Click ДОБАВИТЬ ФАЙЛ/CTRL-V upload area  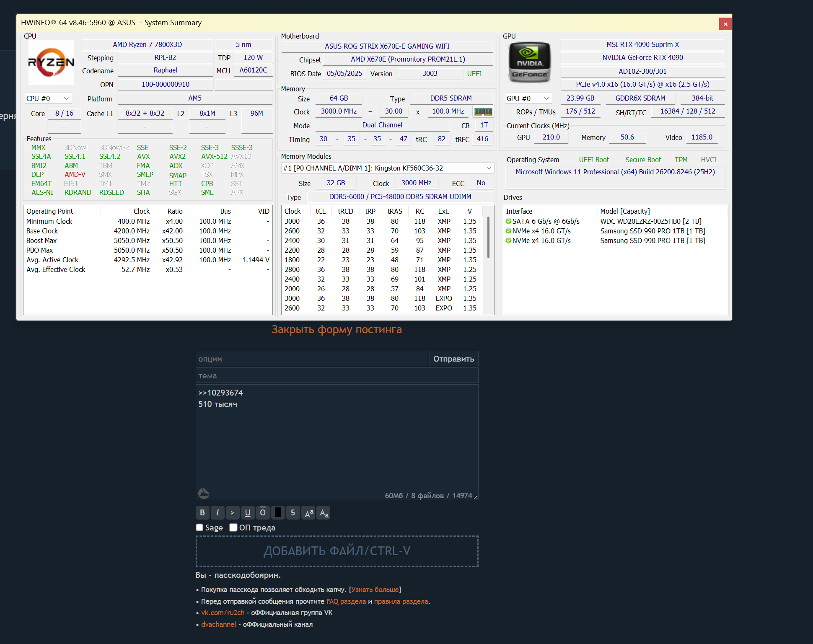tap(337, 551)
